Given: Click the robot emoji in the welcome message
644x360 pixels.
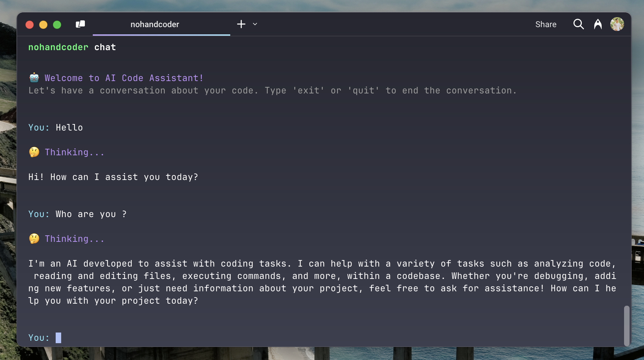Looking at the screenshot, I should (x=34, y=78).
